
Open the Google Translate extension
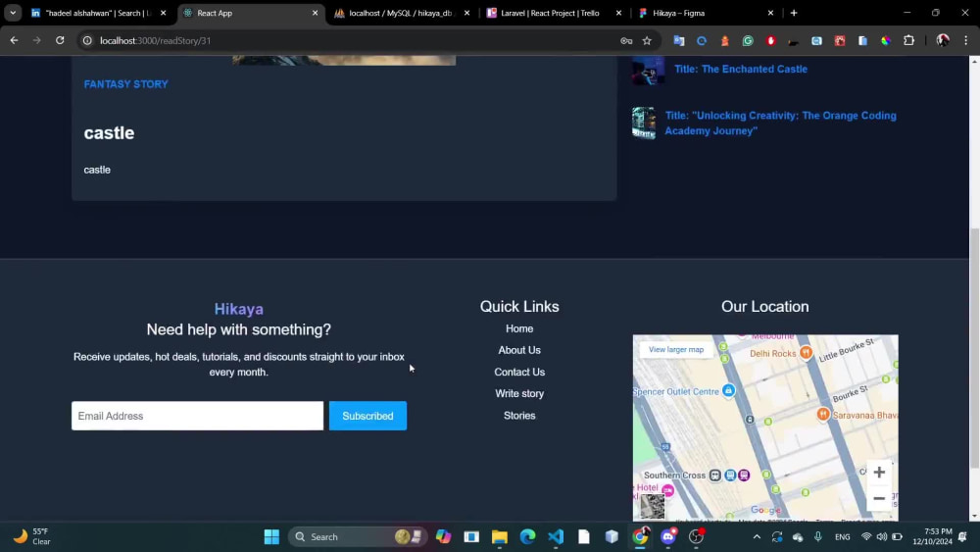tap(679, 40)
